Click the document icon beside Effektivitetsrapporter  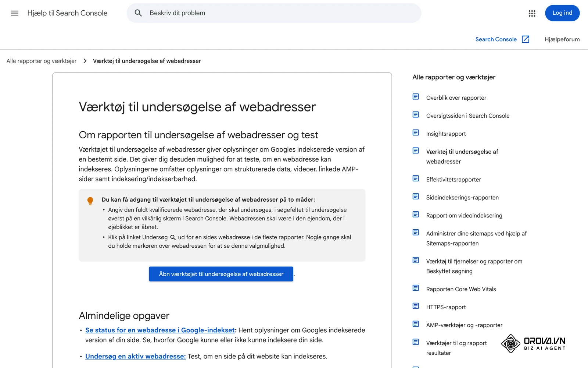click(416, 178)
